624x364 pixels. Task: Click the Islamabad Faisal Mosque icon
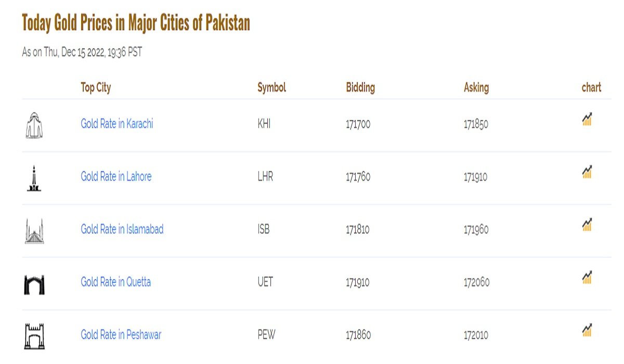click(34, 231)
